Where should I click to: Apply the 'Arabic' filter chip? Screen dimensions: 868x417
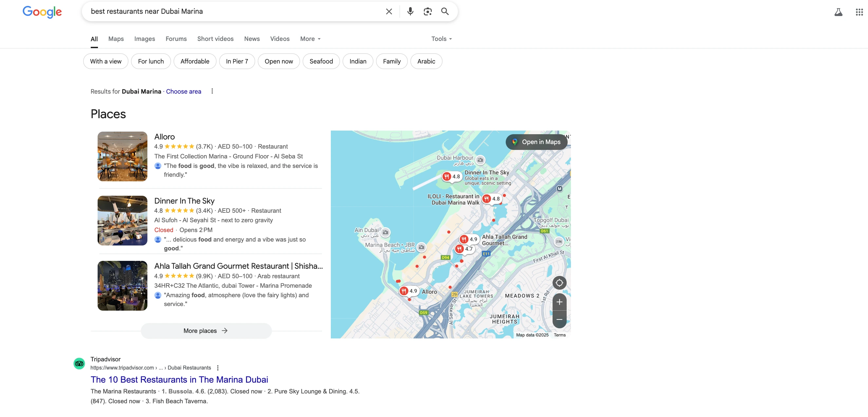(x=426, y=61)
